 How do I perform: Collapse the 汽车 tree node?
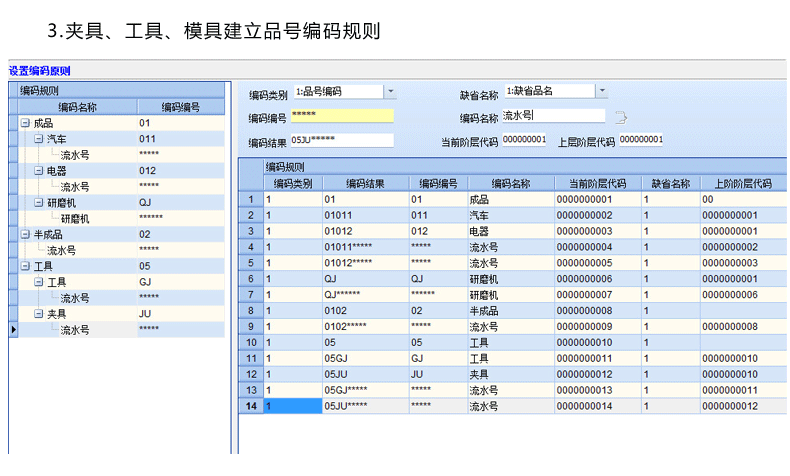[38, 139]
